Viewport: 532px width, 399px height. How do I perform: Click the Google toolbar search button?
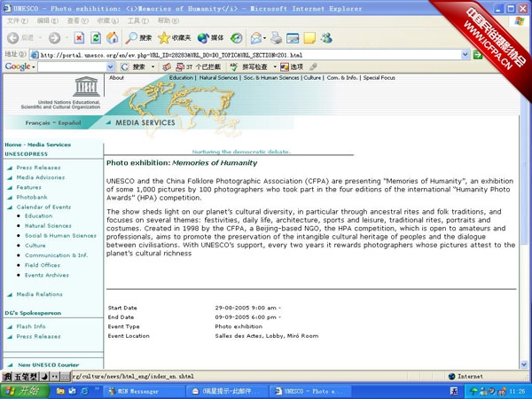click(134, 66)
